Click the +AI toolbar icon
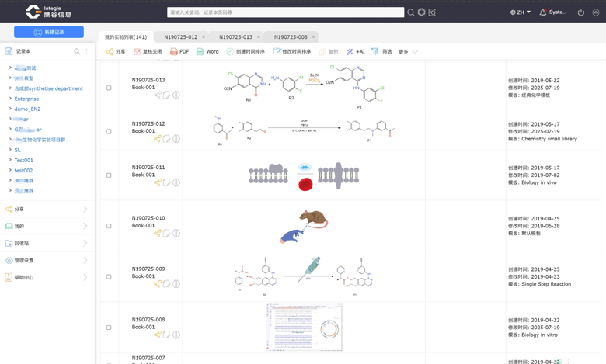This screenshot has width=606, height=364. tap(350, 52)
